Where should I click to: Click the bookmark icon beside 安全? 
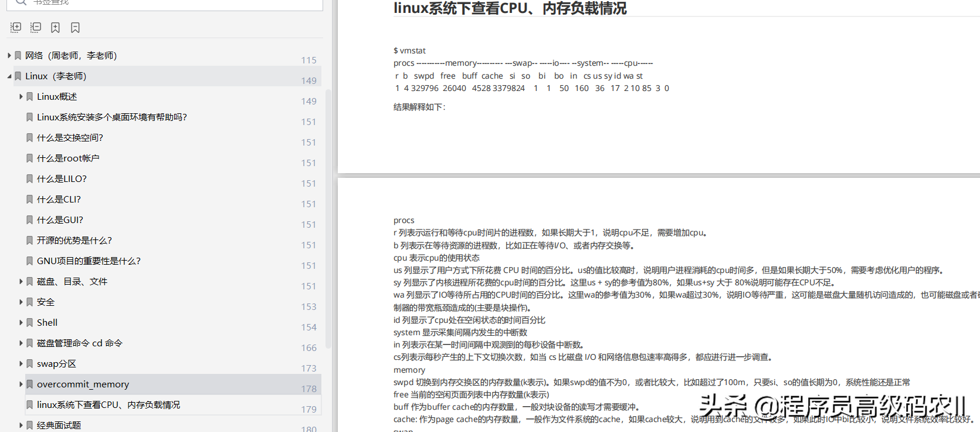pos(29,302)
